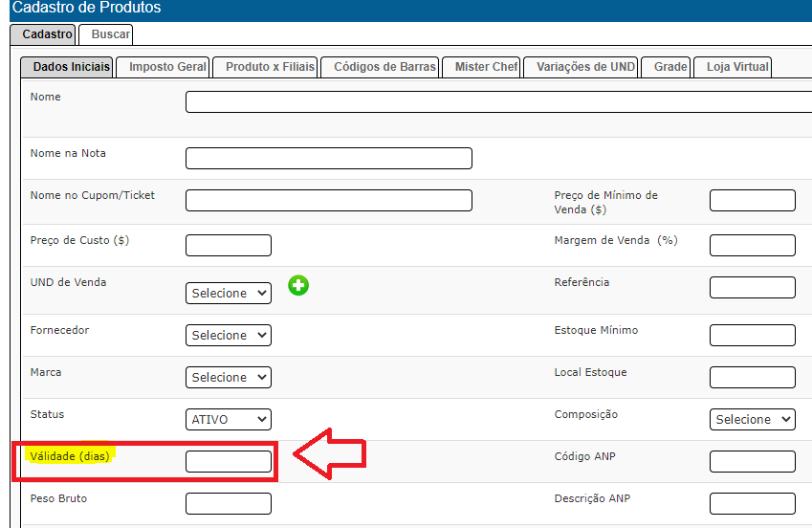This screenshot has height=528, width=812.
Task: Open the Status dropdown showing ATIVO
Action: click(x=229, y=419)
